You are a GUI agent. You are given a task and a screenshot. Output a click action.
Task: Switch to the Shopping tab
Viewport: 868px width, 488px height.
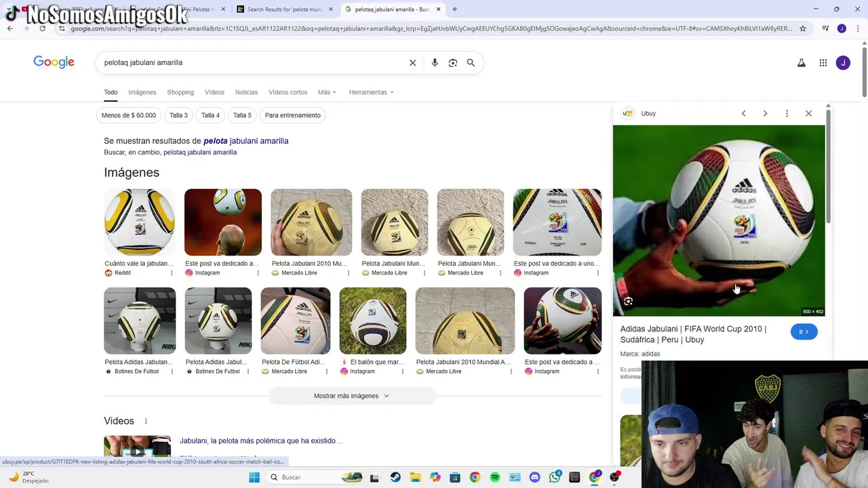(180, 92)
